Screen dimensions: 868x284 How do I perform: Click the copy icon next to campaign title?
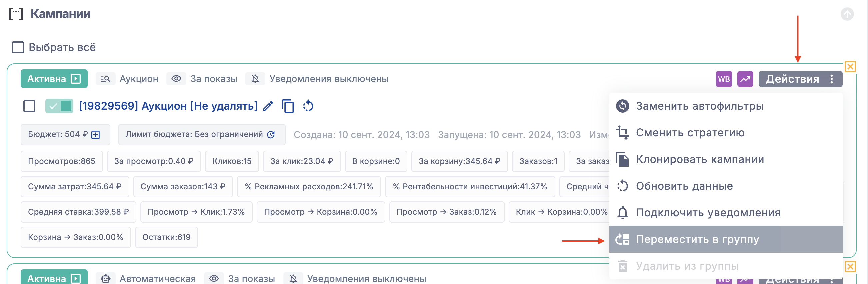tap(288, 106)
